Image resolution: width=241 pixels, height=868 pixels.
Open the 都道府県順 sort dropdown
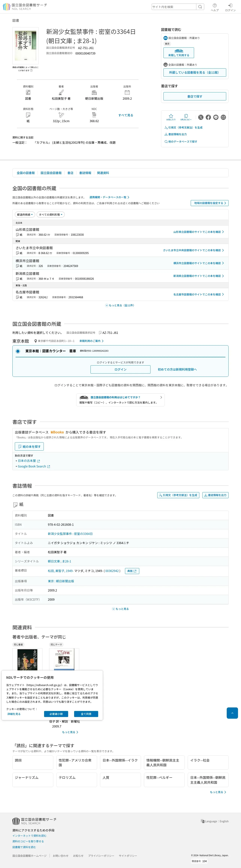(x=25, y=215)
